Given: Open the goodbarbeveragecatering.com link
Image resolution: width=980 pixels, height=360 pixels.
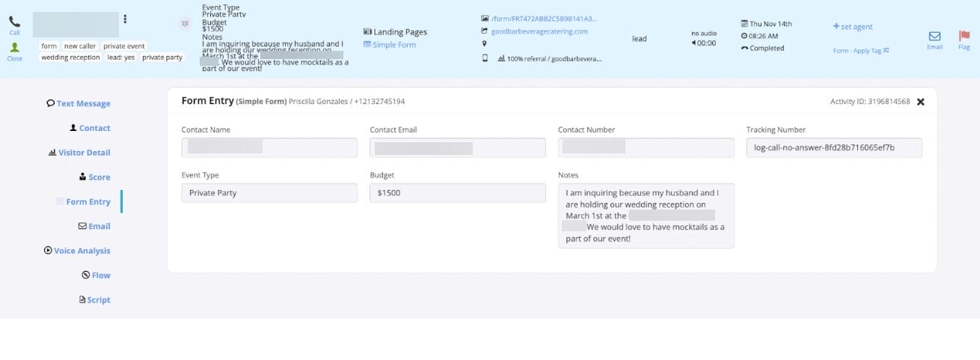Looking at the screenshot, I should [539, 31].
